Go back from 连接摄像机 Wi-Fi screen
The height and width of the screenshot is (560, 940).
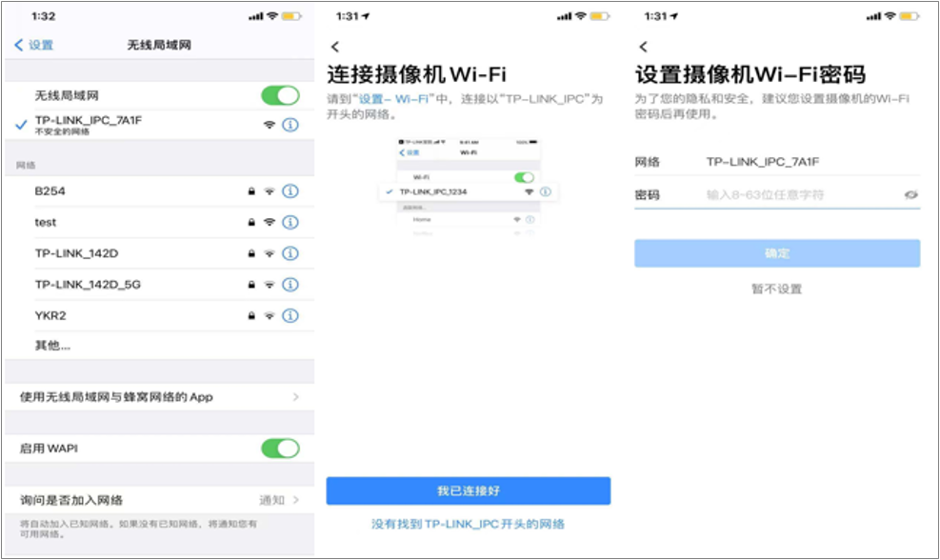[x=334, y=47]
